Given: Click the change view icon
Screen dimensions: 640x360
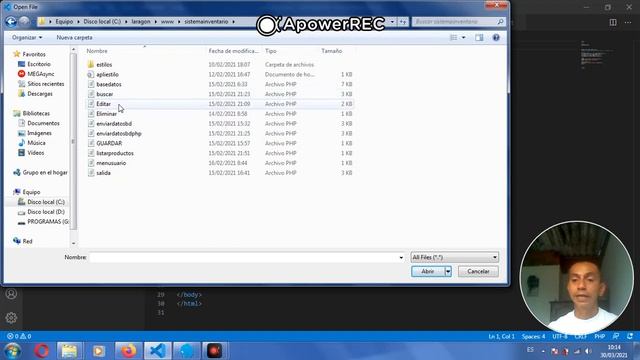Looking at the screenshot, I should 453,38.
